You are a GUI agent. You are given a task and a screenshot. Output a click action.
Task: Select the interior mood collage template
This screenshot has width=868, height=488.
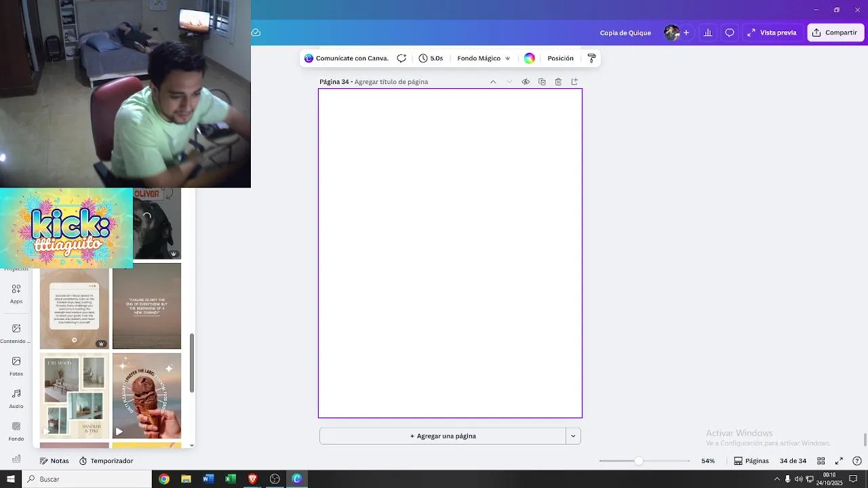click(x=75, y=396)
